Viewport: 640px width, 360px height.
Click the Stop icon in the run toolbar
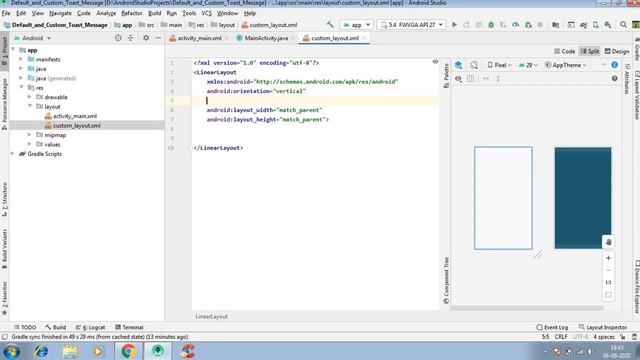coord(540,25)
